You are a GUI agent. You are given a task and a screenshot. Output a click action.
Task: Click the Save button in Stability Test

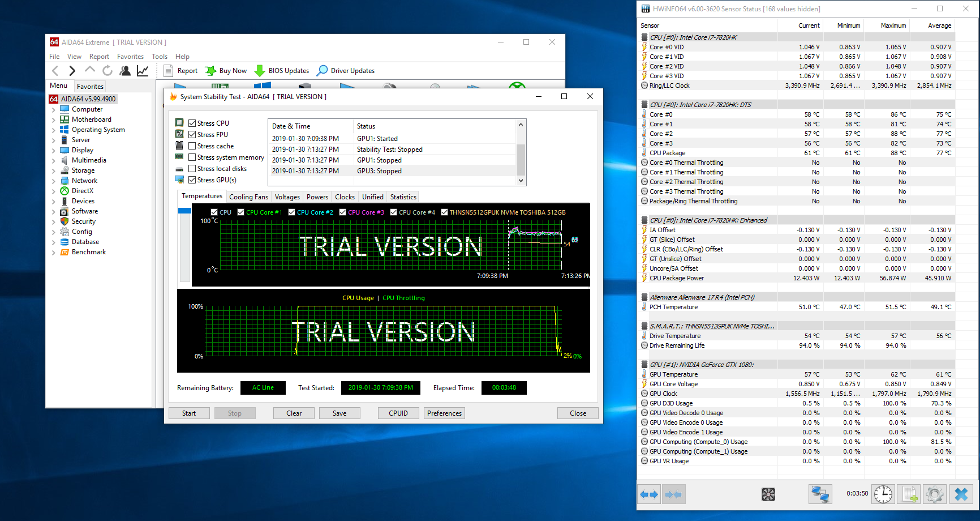tap(339, 413)
